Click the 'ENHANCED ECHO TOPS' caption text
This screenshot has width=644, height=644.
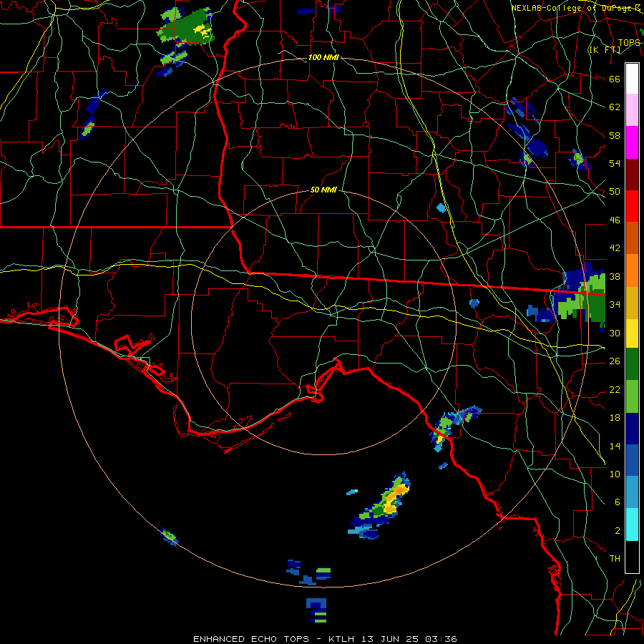251,639
